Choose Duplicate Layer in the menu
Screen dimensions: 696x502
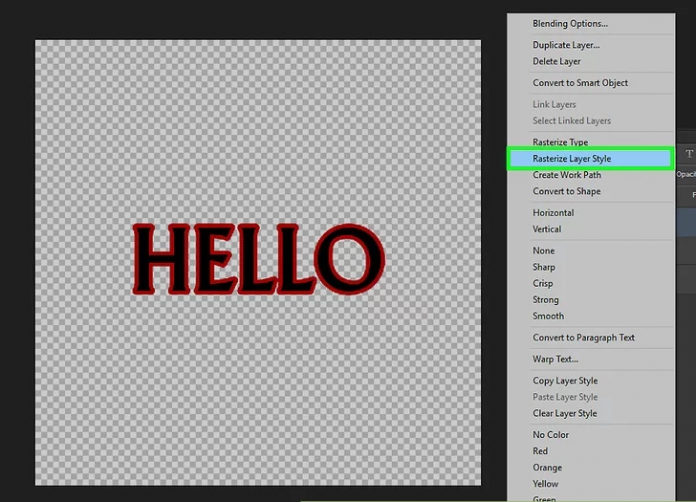coord(566,45)
